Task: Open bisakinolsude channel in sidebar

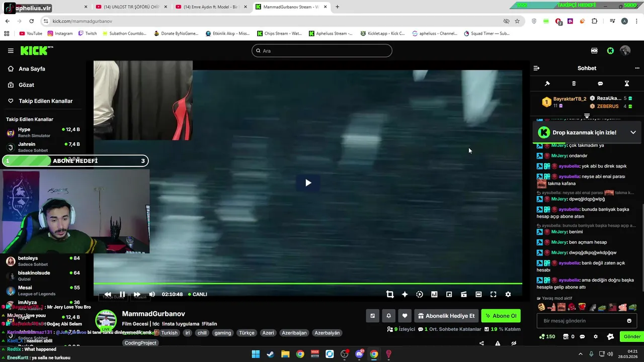Action: [x=43, y=276]
